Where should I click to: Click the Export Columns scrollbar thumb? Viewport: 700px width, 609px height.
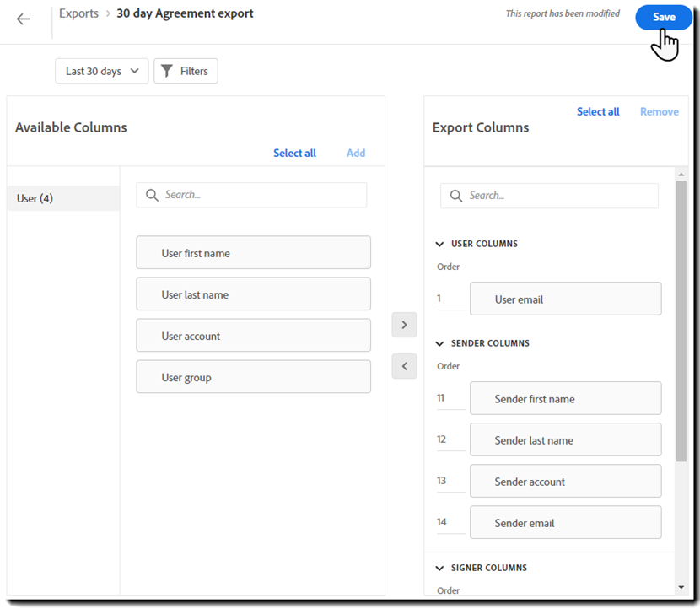click(681, 321)
